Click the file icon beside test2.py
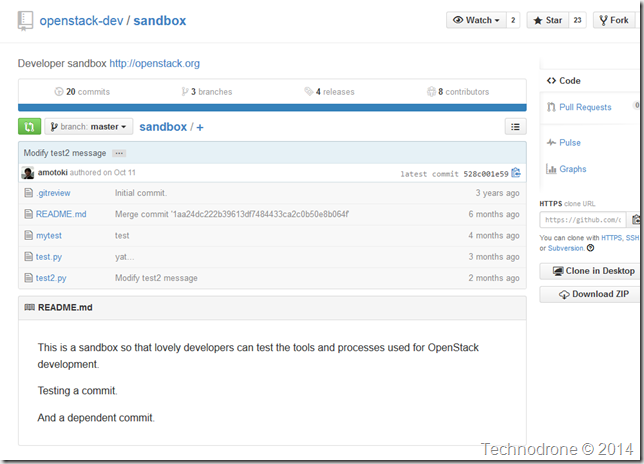The width and height of the screenshot is (644, 464). [28, 278]
